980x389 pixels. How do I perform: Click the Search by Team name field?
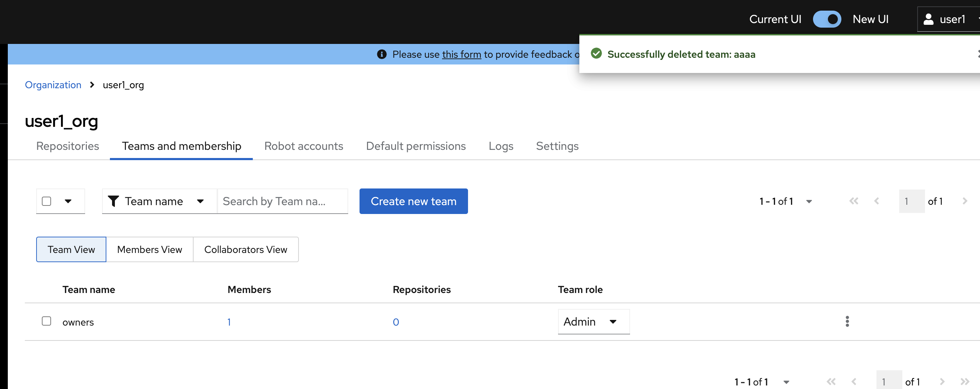coord(282,201)
